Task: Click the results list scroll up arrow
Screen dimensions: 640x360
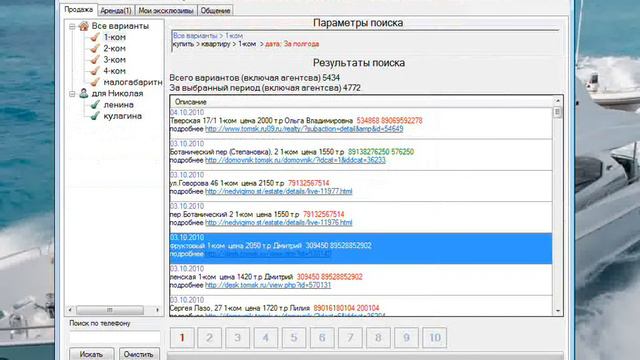Action: (x=558, y=100)
